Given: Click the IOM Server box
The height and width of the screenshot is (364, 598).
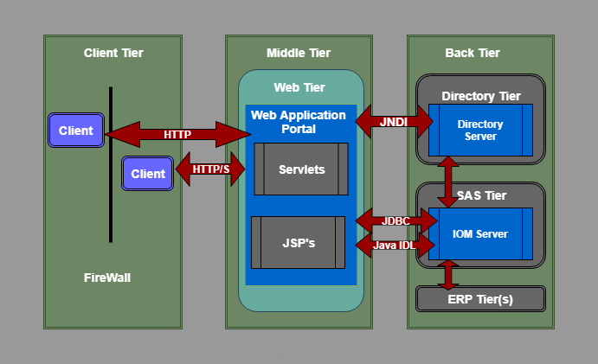Looking at the screenshot, I should pos(480,233).
